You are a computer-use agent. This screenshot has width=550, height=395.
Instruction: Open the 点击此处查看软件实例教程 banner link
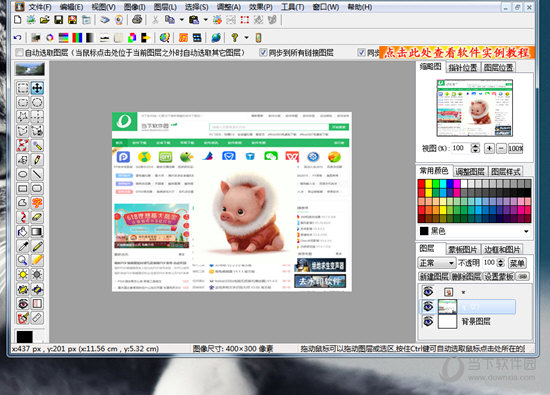pyautogui.click(x=457, y=53)
